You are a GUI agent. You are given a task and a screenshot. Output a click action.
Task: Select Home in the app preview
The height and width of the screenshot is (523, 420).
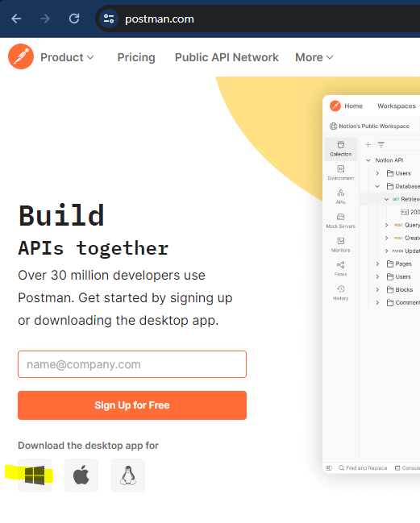click(x=353, y=106)
